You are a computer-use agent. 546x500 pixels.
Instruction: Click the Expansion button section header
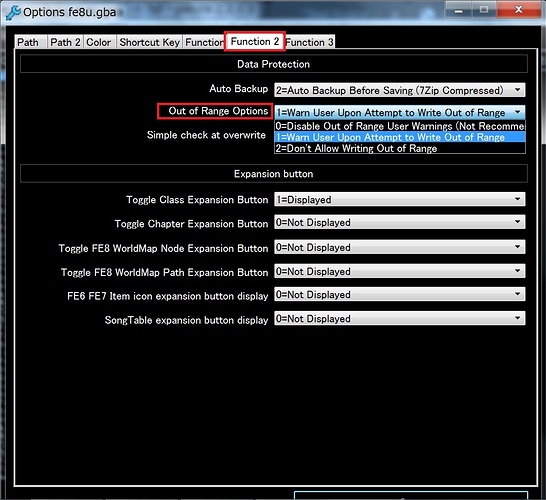coord(274,174)
